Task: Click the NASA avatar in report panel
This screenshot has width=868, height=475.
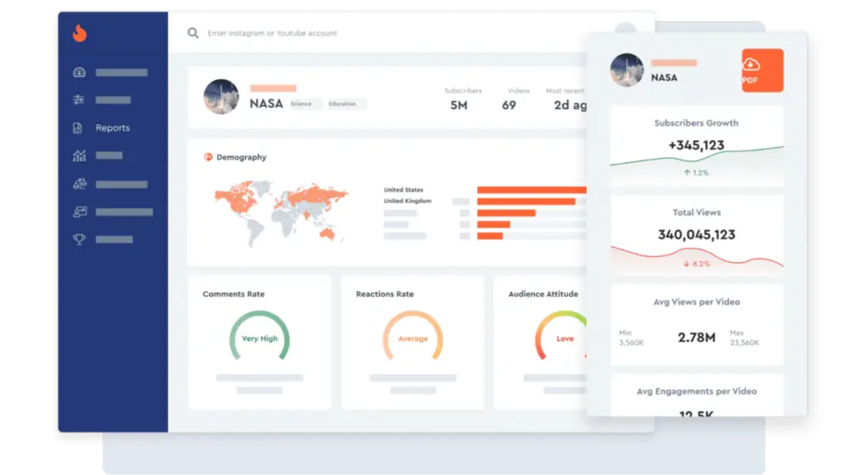Action: tap(626, 70)
